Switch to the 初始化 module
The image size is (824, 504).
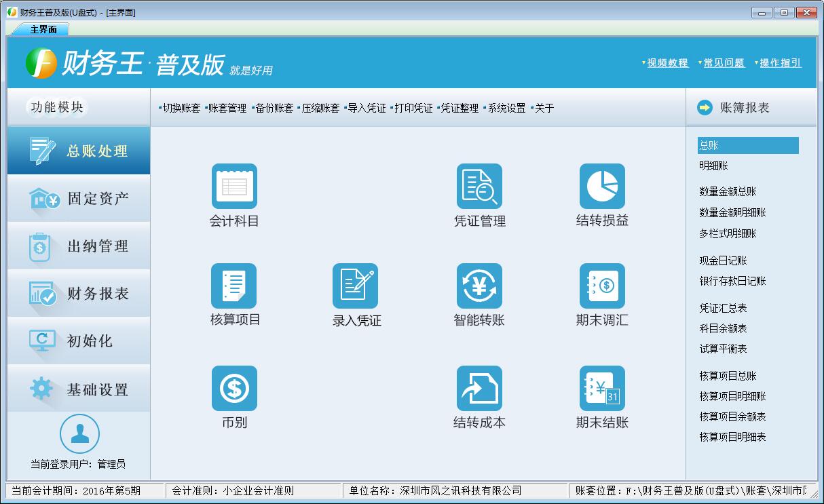point(79,341)
